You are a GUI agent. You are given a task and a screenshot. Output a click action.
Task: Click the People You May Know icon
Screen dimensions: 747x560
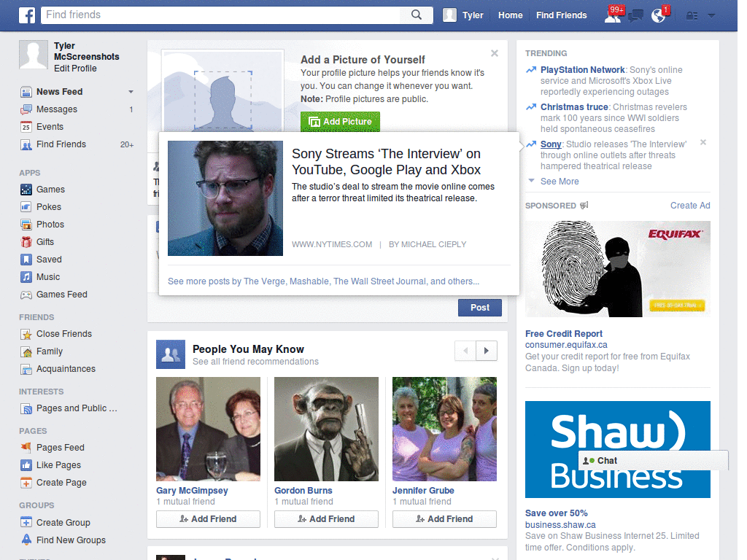[x=171, y=354]
